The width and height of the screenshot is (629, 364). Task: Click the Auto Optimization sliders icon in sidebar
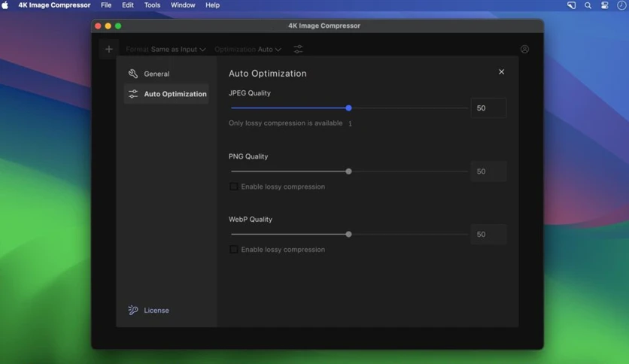132,94
